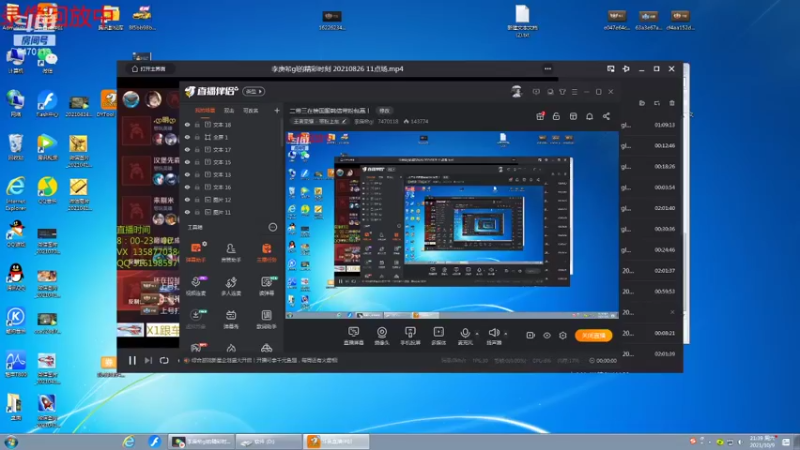Select playlist entry with duration 02:01:40

coord(649,208)
